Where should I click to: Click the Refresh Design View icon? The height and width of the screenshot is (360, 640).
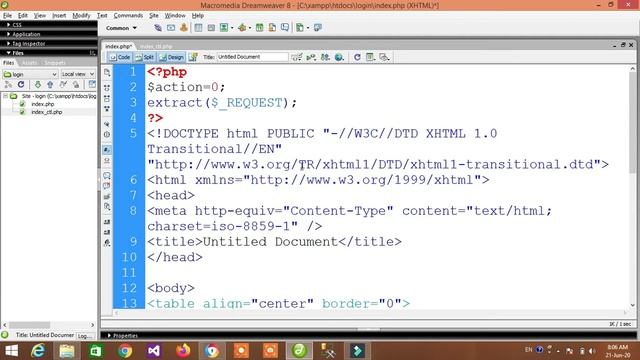357,57
